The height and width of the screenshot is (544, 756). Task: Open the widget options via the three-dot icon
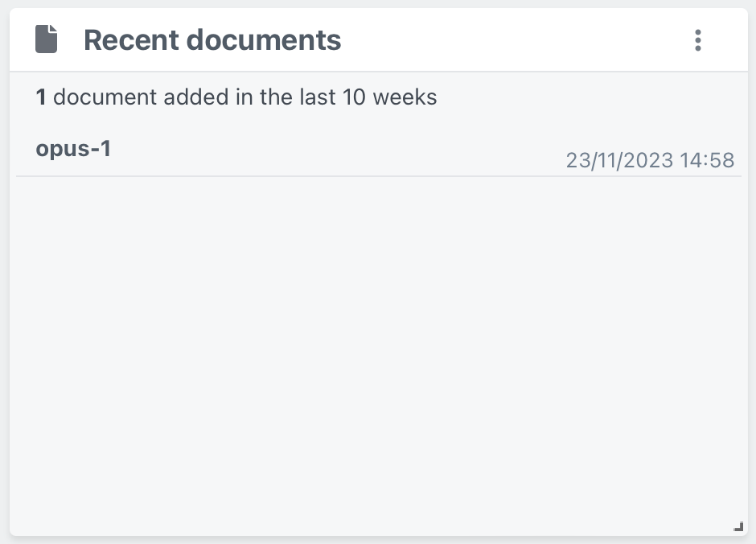[x=698, y=40]
